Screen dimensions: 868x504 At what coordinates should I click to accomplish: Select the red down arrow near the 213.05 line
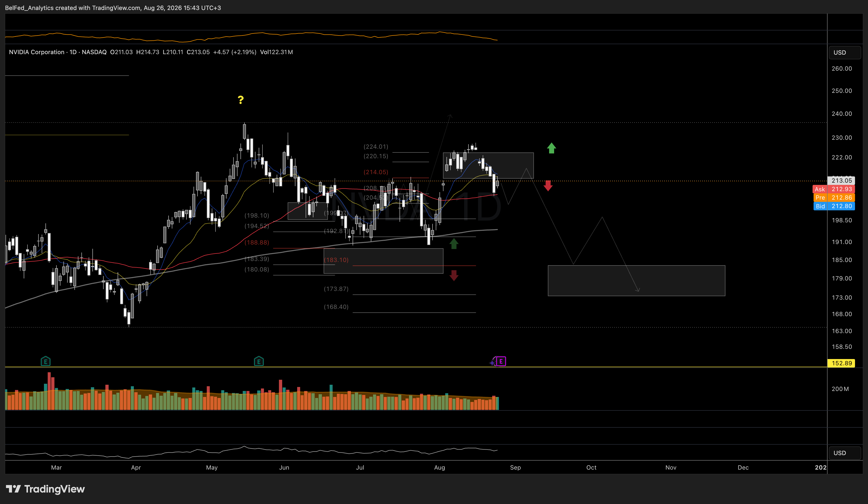click(x=548, y=186)
